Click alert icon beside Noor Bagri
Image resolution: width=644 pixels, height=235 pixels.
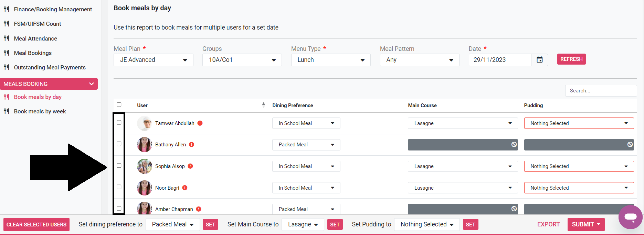[185, 188]
